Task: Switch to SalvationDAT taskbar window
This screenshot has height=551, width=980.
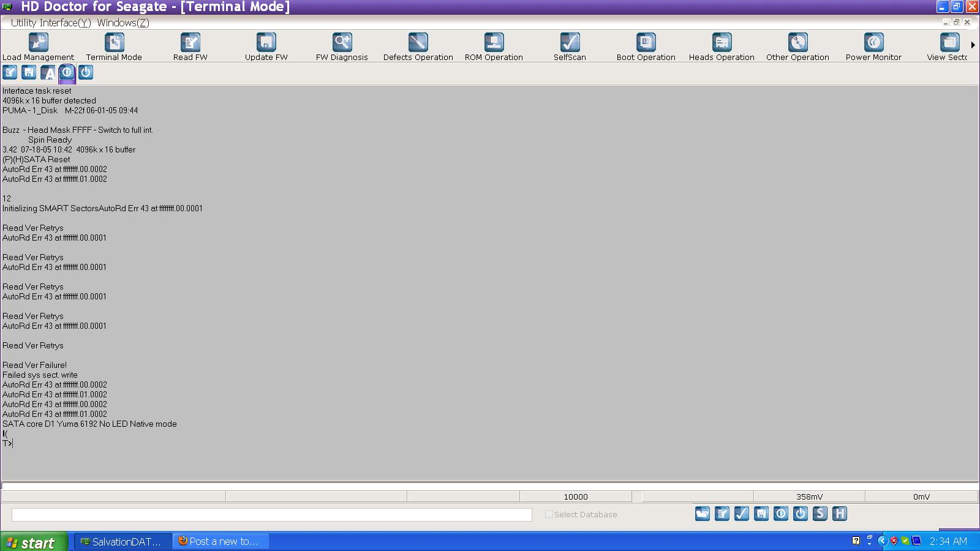Action: pyautogui.click(x=123, y=542)
